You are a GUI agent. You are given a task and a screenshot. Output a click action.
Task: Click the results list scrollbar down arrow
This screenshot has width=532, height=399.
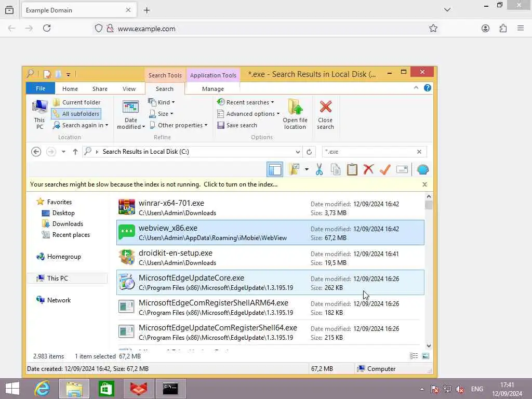click(429, 345)
